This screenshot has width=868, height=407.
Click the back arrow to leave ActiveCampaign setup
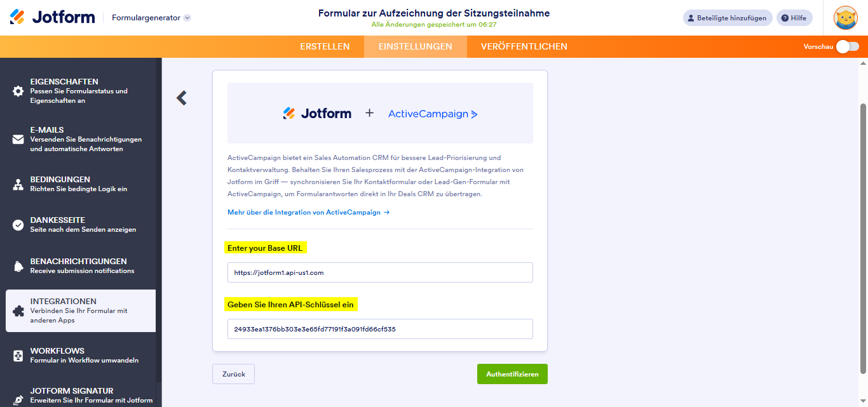tap(182, 98)
